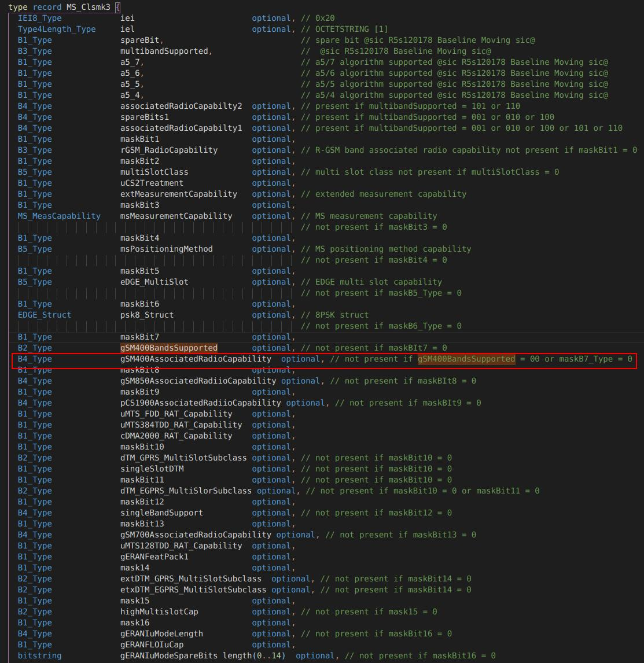Click the gSM700AssociatedRadioCapability field name
Image resolution: width=644 pixels, height=663 pixels.
[x=196, y=535]
